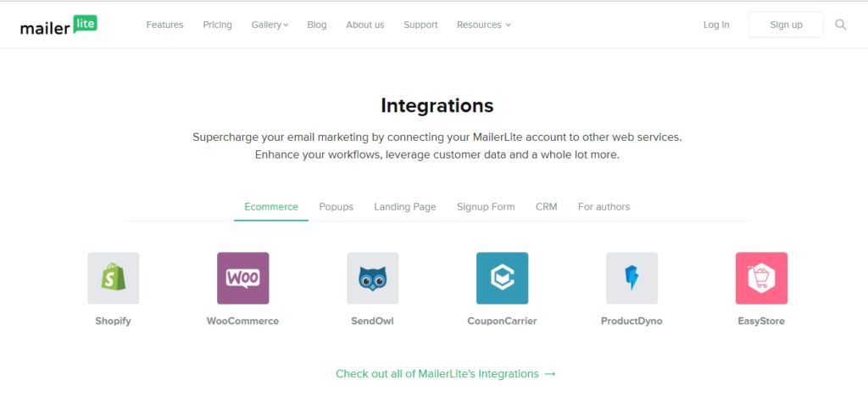The width and height of the screenshot is (868, 419).
Task: Open the Log in link
Action: point(716,25)
